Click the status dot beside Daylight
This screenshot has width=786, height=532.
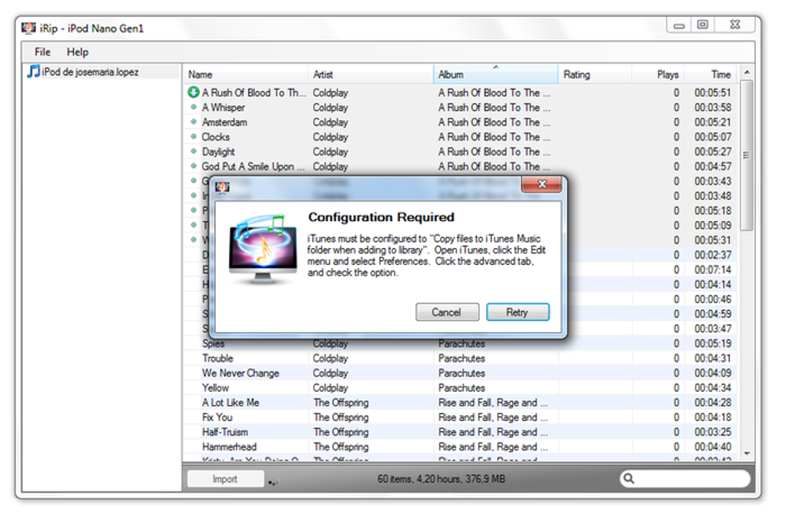(x=193, y=151)
